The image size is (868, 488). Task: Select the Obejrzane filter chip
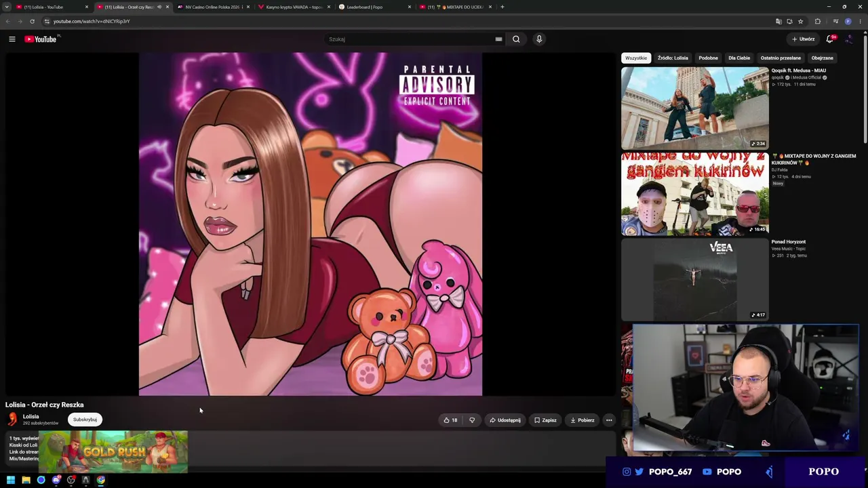click(823, 58)
